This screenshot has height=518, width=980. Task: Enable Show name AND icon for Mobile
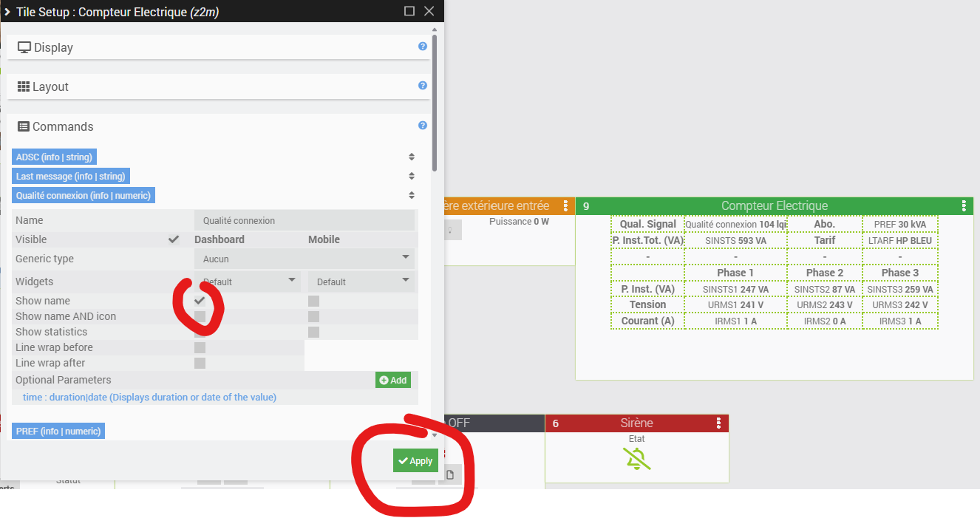(x=313, y=316)
